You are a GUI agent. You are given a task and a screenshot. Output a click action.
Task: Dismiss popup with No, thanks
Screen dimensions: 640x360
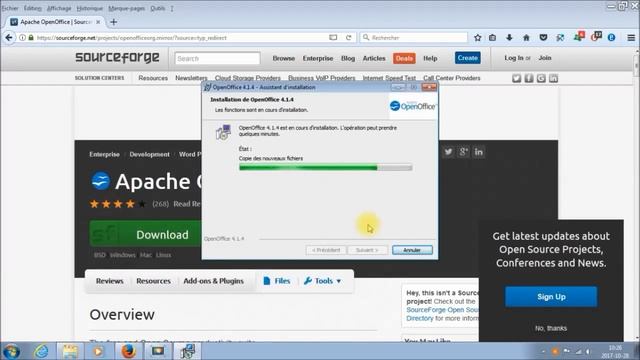click(x=551, y=328)
